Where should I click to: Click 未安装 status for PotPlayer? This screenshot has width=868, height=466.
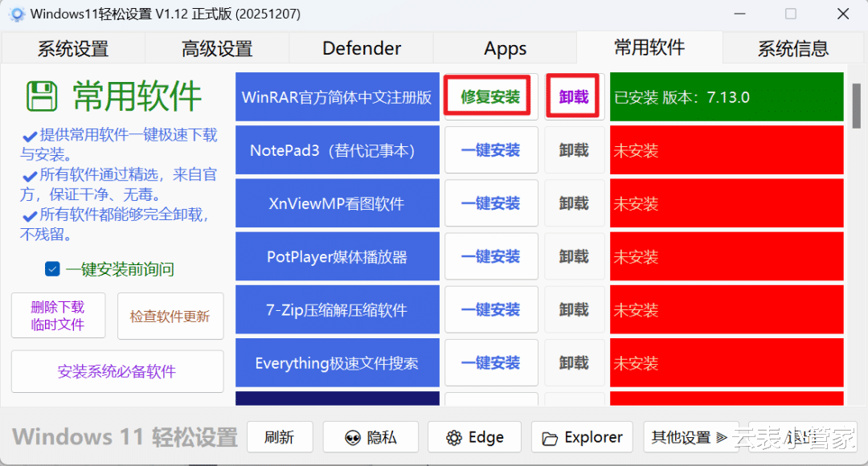click(727, 256)
